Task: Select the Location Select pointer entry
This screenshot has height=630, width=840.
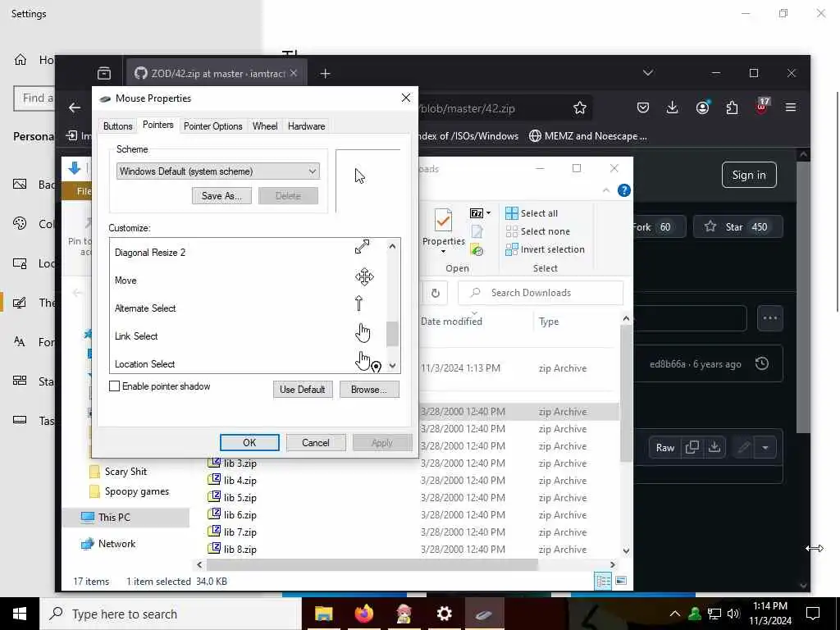Action: pyautogui.click(x=247, y=363)
